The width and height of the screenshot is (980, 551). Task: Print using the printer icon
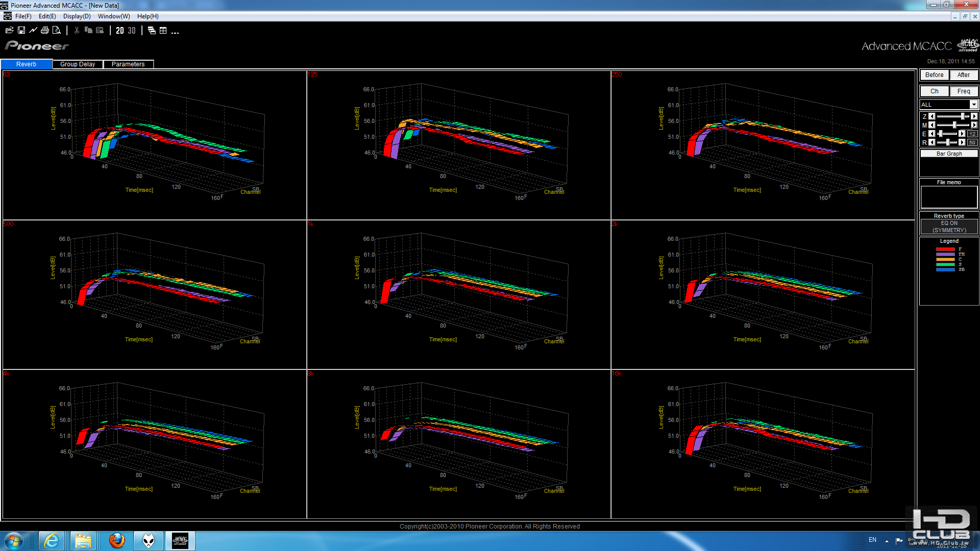click(x=45, y=31)
